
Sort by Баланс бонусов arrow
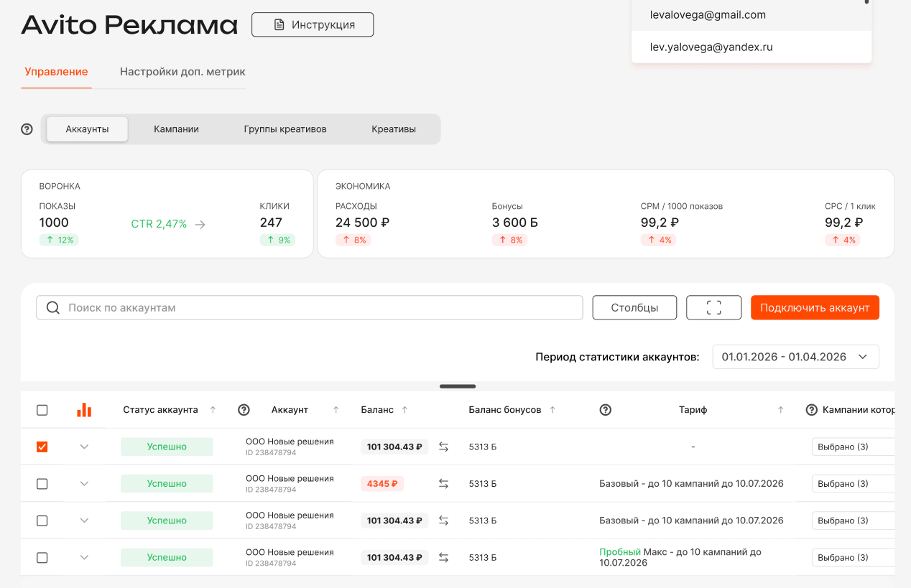point(552,410)
